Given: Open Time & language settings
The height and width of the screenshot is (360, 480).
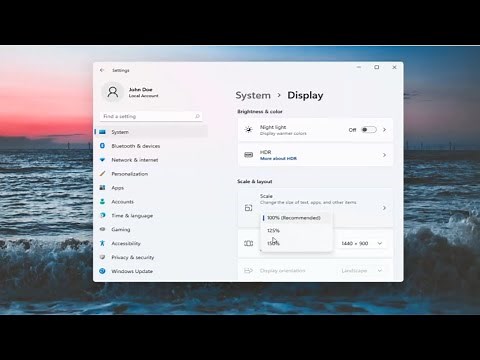Looking at the screenshot, I should (x=152, y=216).
